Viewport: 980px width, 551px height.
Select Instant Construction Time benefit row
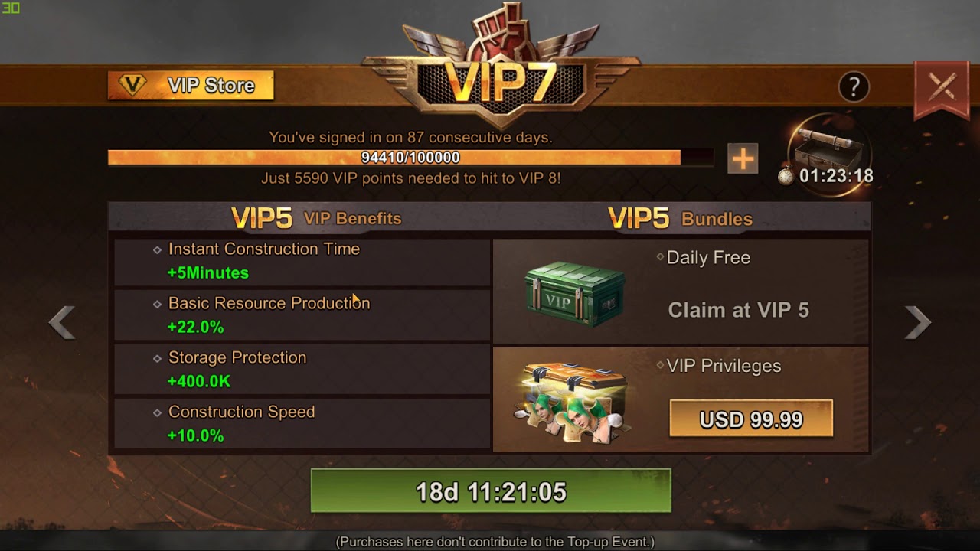coord(302,261)
